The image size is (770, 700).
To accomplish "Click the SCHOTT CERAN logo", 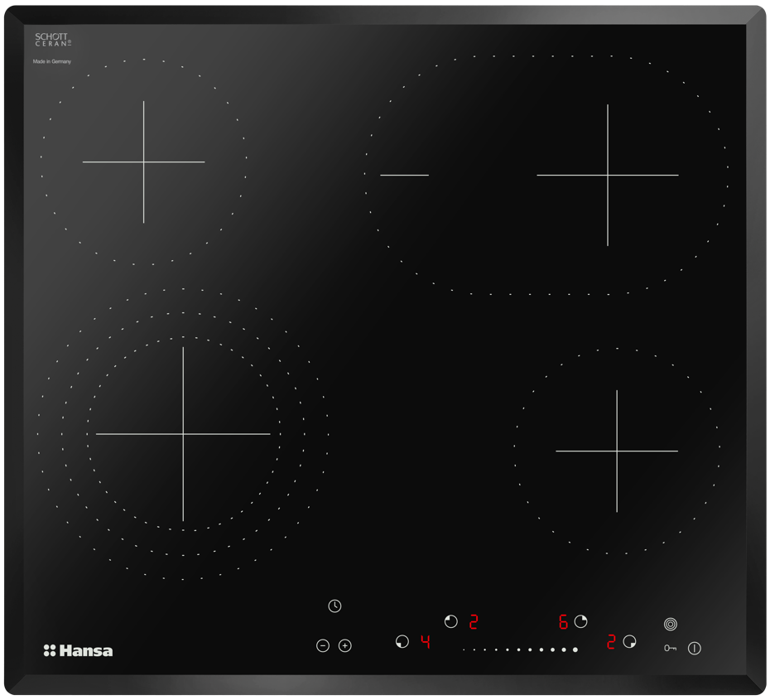I will point(53,39).
